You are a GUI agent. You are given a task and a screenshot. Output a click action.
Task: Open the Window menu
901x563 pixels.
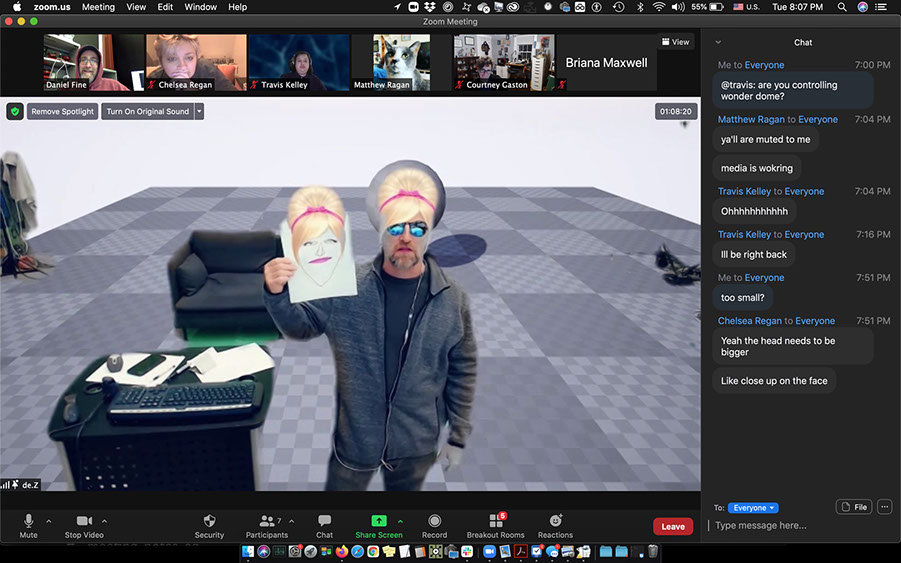click(x=200, y=7)
